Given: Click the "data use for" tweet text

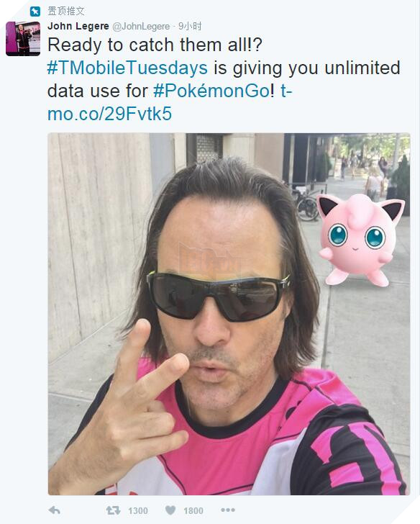Looking at the screenshot, I should point(98,91).
